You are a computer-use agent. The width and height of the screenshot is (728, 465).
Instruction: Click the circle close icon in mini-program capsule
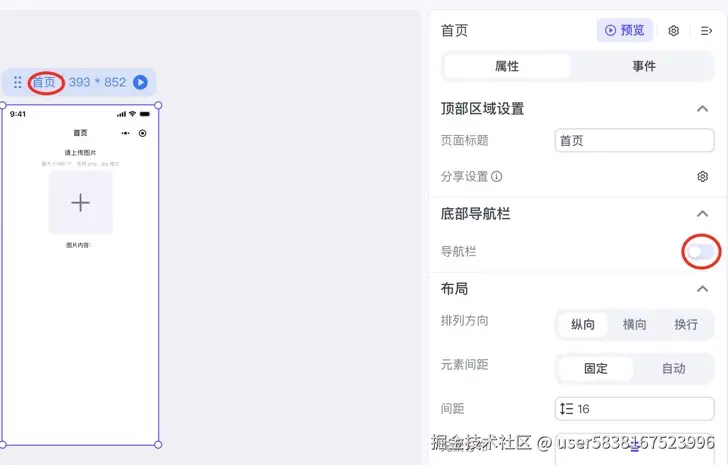point(143,133)
